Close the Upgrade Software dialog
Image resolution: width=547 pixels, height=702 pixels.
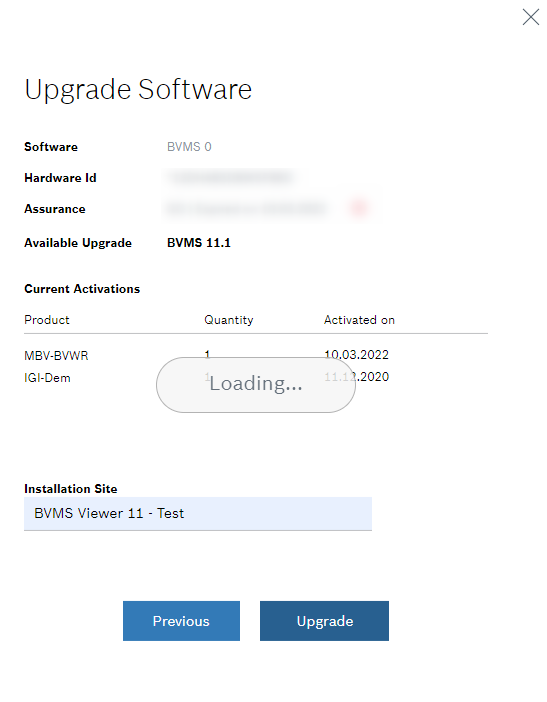pyautogui.click(x=530, y=17)
